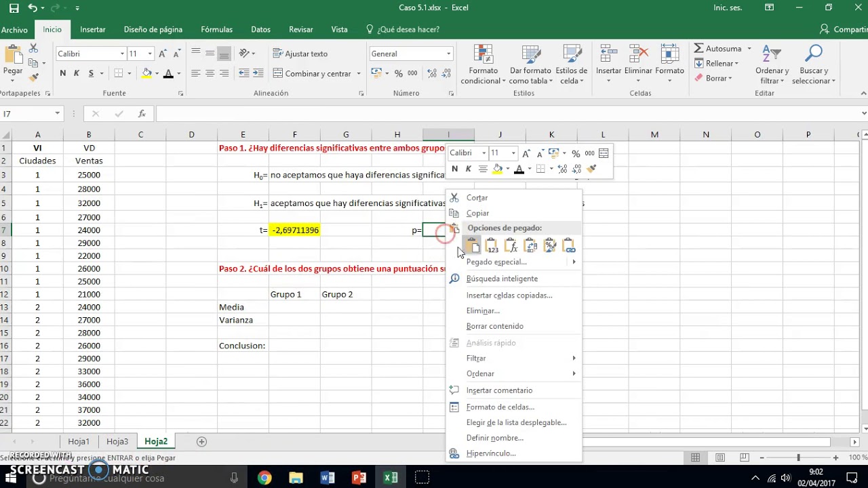Expand the Autosuma dropdown arrow
868x488 pixels.
[749, 49]
